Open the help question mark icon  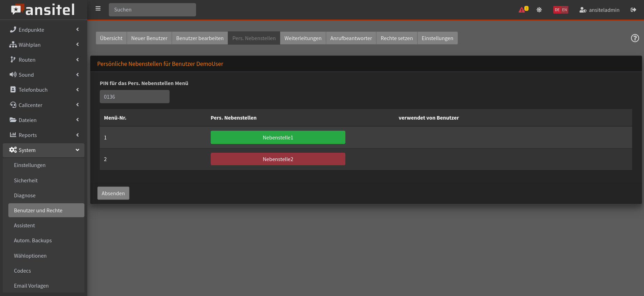tap(635, 38)
